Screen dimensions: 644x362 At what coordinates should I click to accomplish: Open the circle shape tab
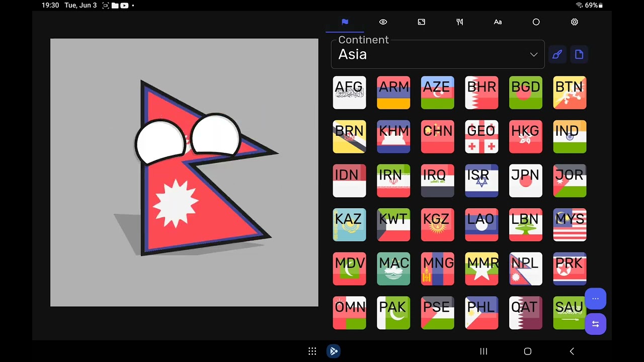536,22
